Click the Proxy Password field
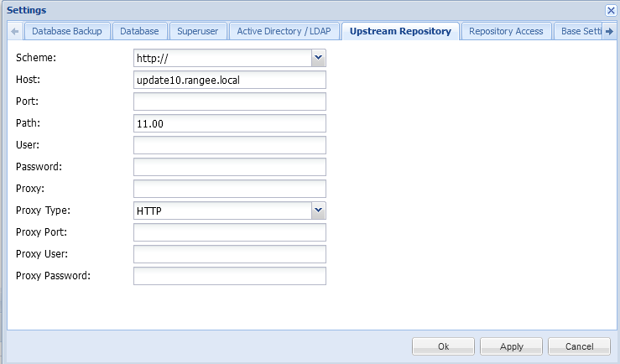620x364 pixels. click(229, 276)
